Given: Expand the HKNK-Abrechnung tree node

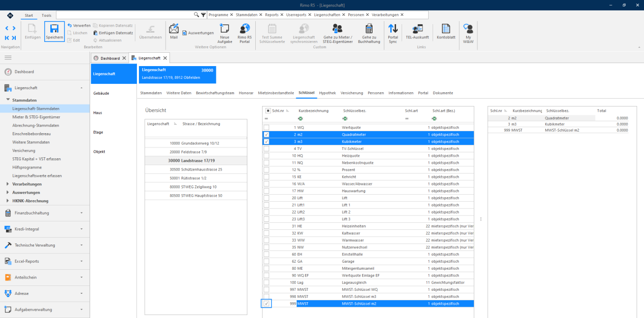Looking at the screenshot, I should pos(7,201).
